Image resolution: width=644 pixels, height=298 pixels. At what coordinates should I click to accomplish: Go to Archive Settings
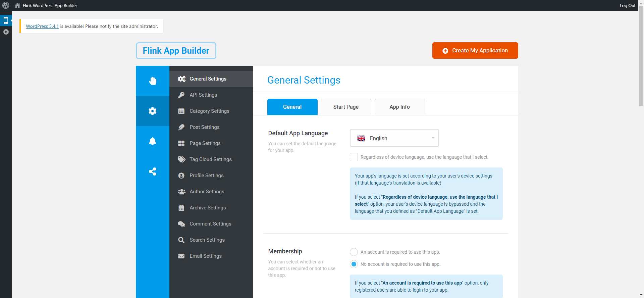pos(211,208)
